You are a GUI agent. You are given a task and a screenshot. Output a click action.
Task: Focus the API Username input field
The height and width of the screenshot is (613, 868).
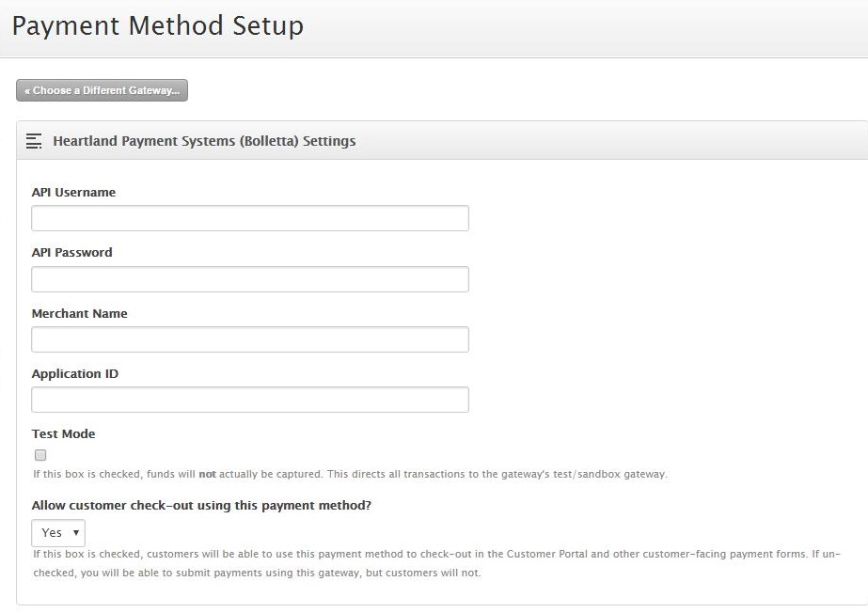tap(250, 218)
